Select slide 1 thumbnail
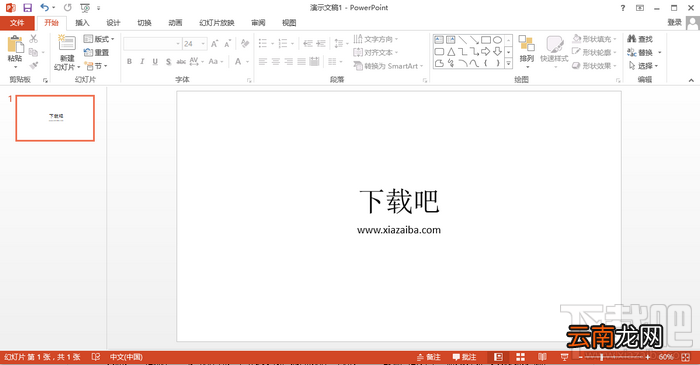 click(55, 118)
